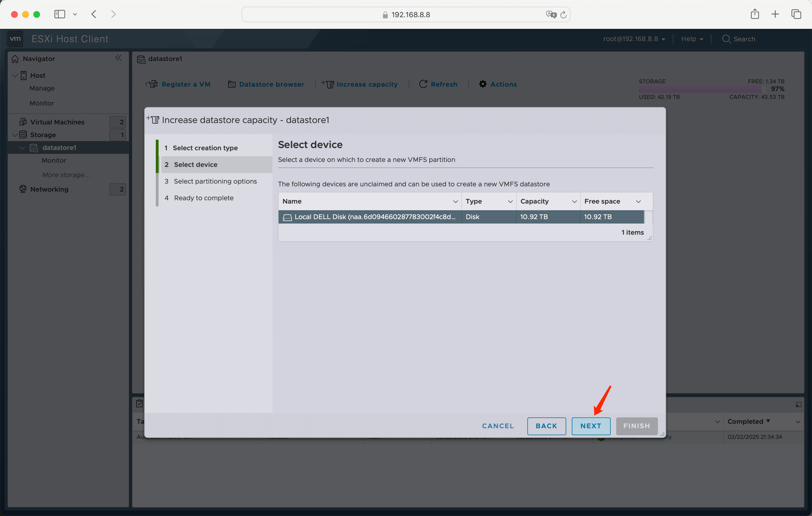Click the Storage database icon

(23, 135)
